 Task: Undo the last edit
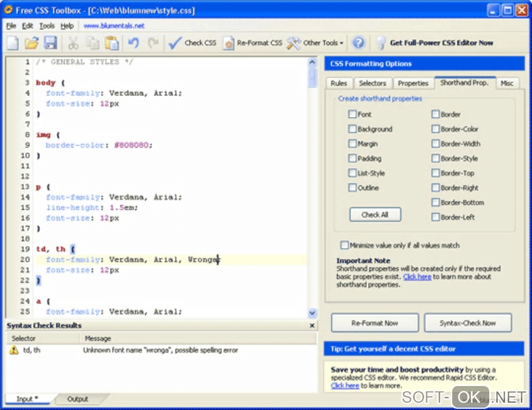pos(134,43)
